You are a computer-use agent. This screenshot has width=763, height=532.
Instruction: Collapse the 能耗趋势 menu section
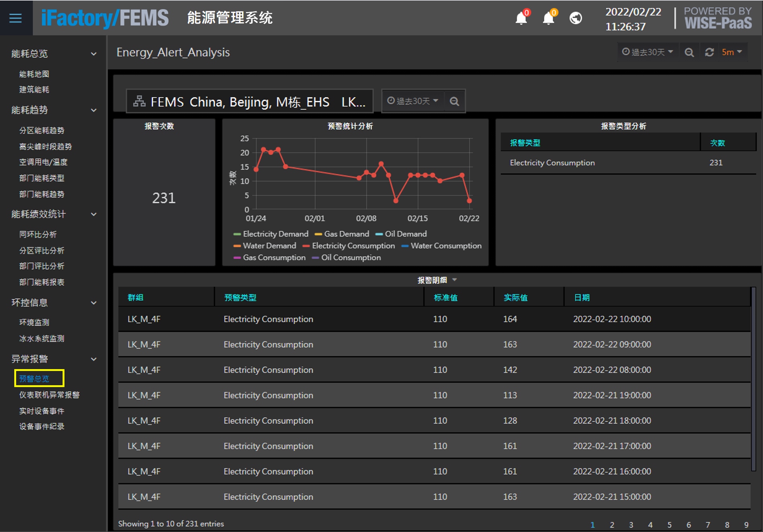pyautogui.click(x=94, y=110)
